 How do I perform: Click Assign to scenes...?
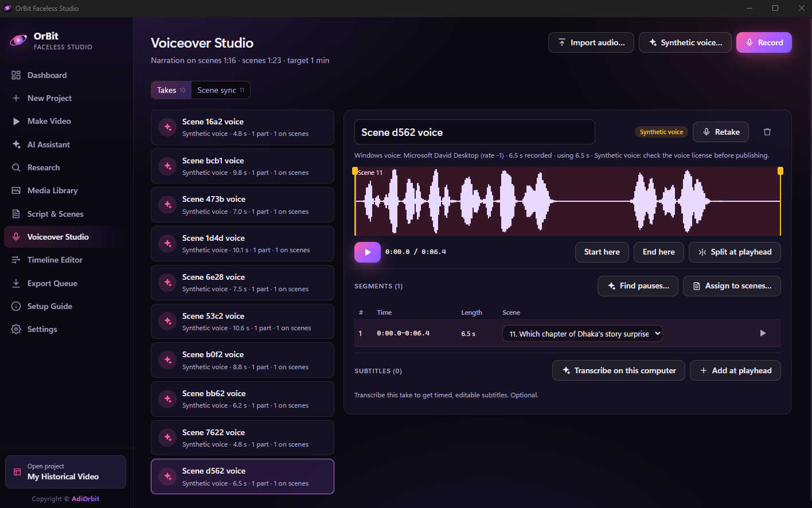732,286
